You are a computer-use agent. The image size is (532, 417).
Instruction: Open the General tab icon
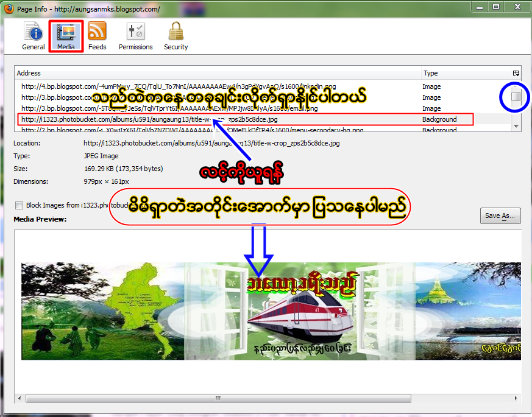(x=34, y=36)
